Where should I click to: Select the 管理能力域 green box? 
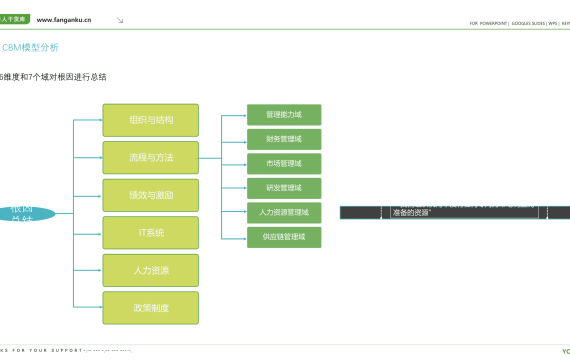(284, 115)
